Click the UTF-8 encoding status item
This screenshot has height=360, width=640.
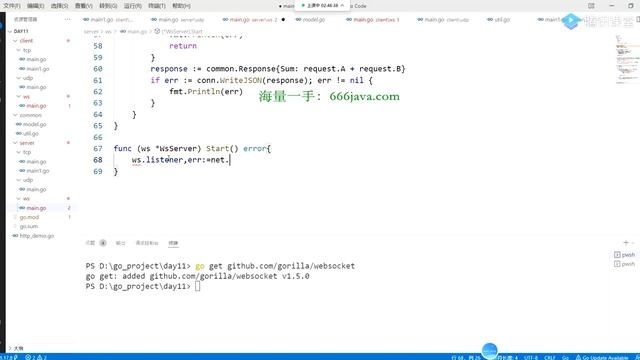[x=531, y=357]
